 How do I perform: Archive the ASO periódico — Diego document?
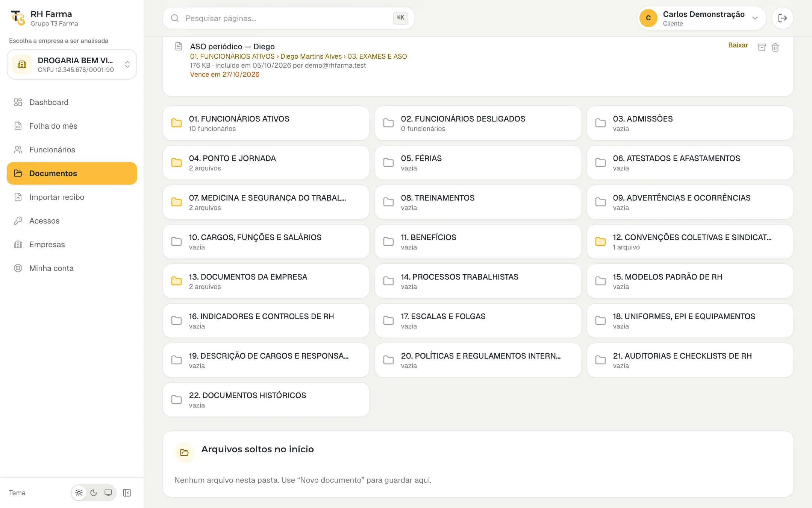pos(762,47)
